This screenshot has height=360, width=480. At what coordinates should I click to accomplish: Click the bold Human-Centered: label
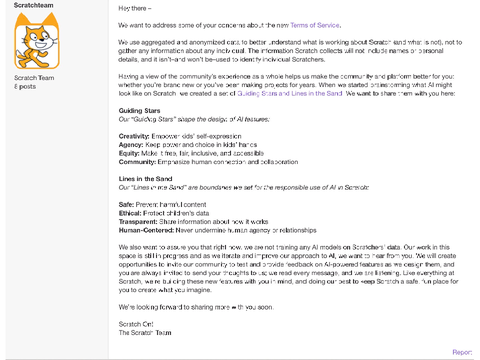[146, 230]
